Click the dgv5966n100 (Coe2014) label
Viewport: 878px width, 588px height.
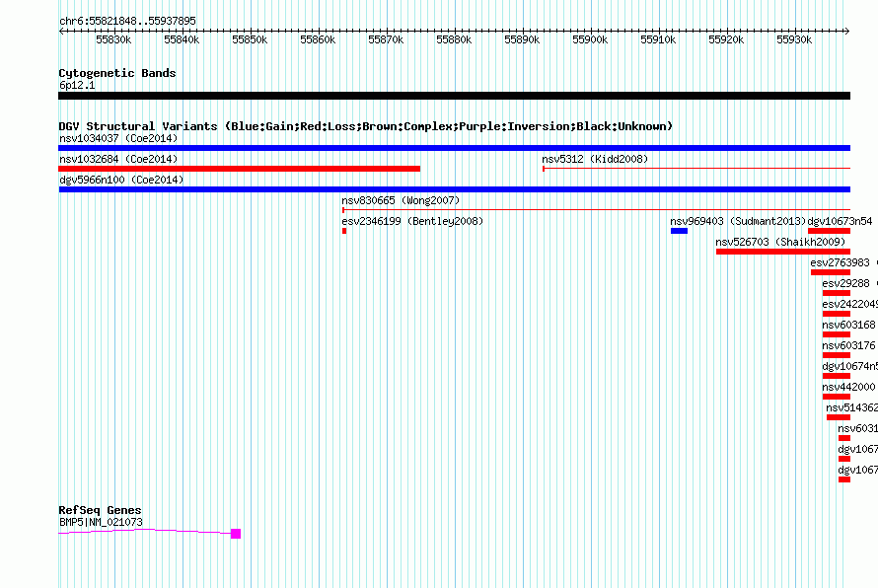click(121, 180)
